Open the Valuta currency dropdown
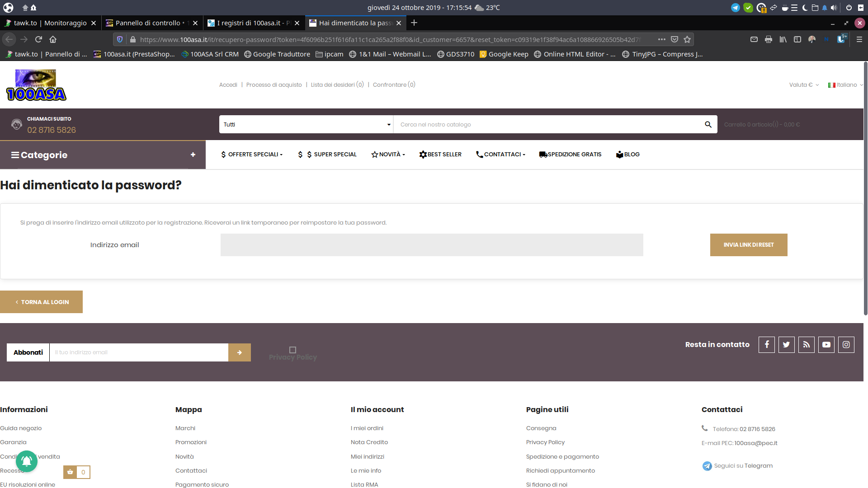This screenshot has height=488, width=868. pos(804,84)
